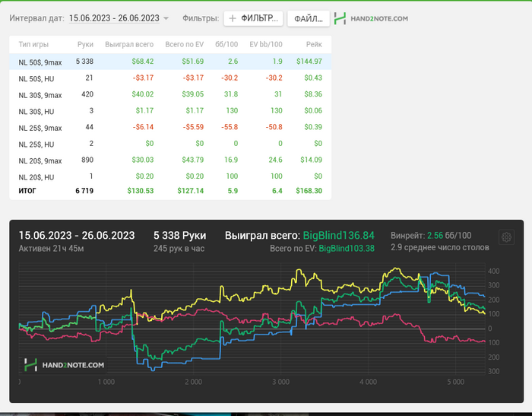Click the 3 000 x-axis label
Screen dimensions: 532x416
(281, 382)
